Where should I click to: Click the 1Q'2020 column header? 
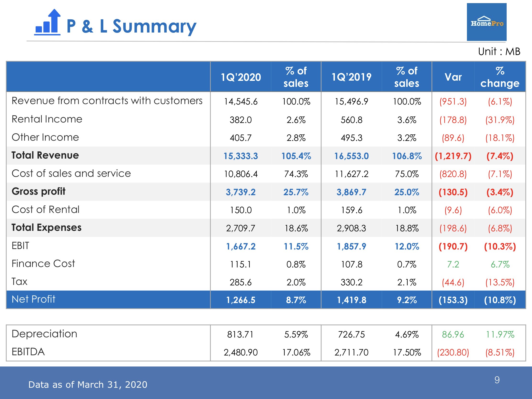coord(241,77)
